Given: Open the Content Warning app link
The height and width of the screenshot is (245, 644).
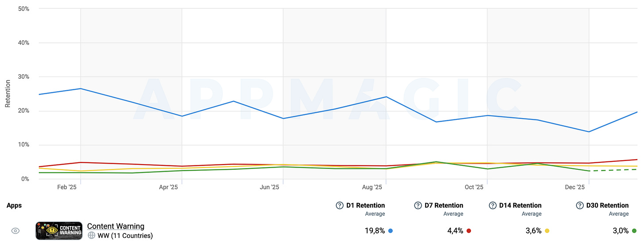Looking at the screenshot, I should (x=115, y=226).
